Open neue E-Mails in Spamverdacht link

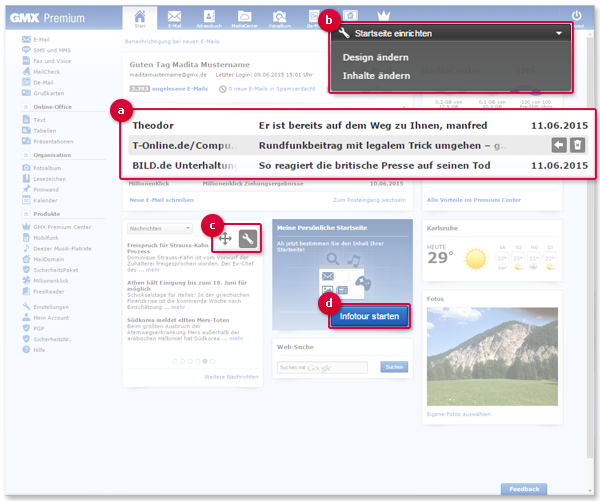tap(272, 89)
